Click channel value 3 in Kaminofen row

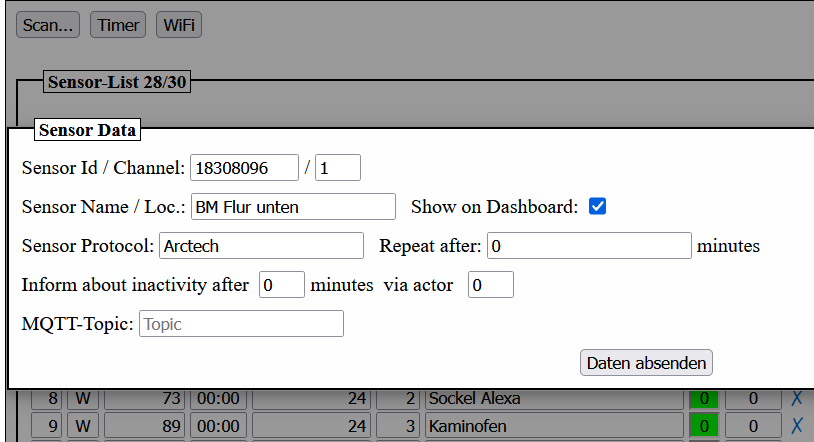pyautogui.click(x=398, y=426)
